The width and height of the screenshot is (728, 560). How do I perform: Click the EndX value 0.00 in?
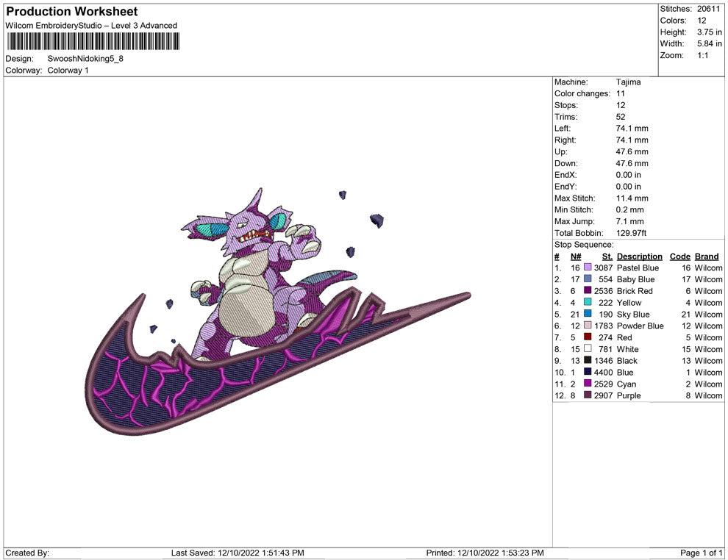coord(628,175)
